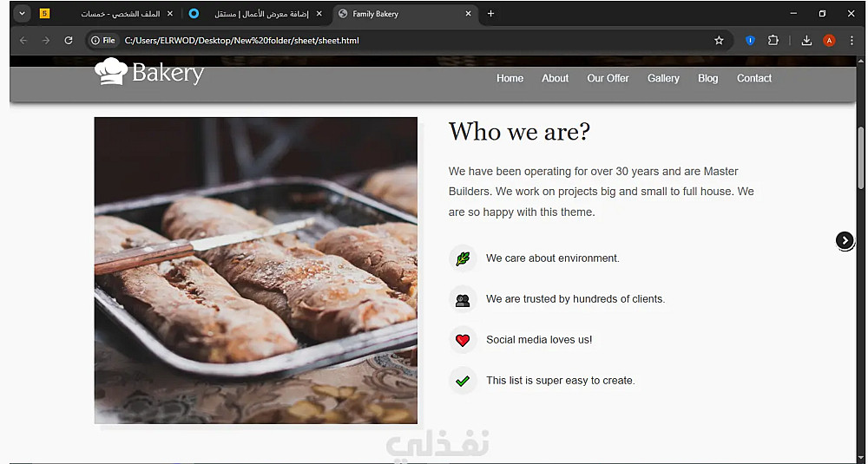Screen dimensions: 868x464
Task: Click the green leaf environment icon
Action: (x=463, y=258)
